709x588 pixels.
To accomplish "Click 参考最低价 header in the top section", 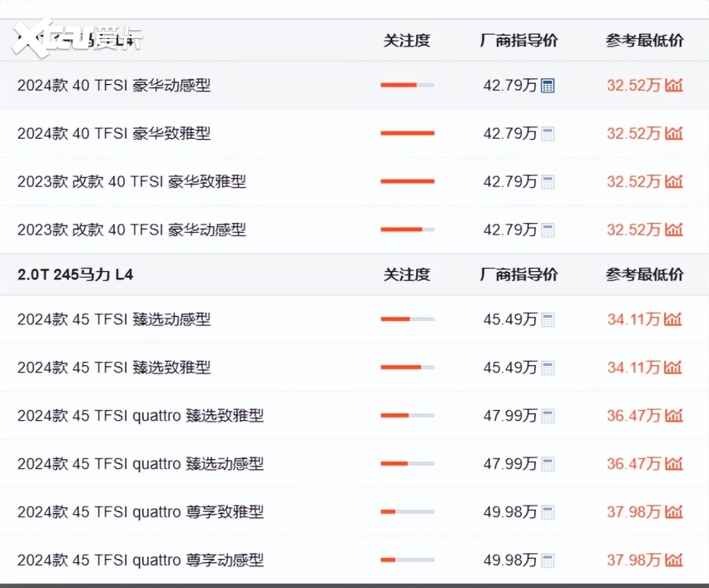I will click(x=644, y=41).
